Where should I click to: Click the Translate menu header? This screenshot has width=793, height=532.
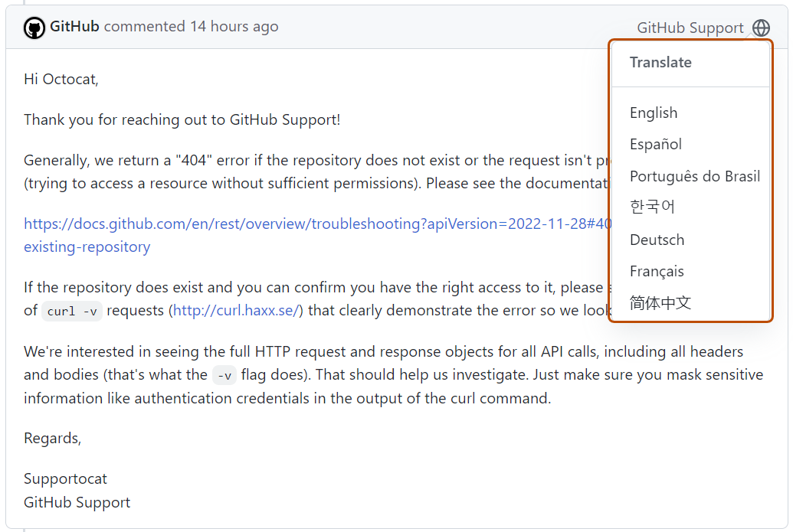coord(660,62)
